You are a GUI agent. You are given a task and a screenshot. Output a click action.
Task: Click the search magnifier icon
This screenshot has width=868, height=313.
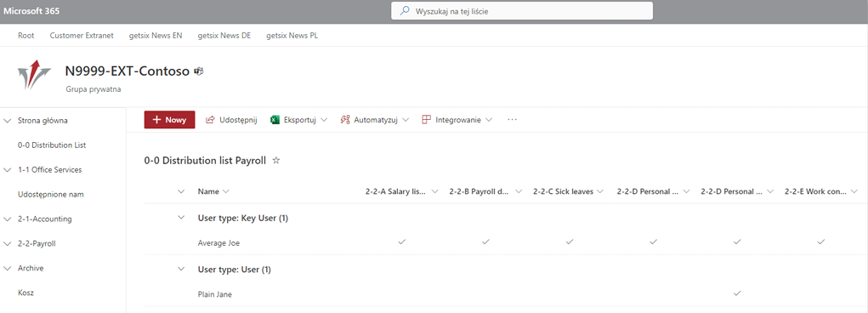tap(406, 10)
